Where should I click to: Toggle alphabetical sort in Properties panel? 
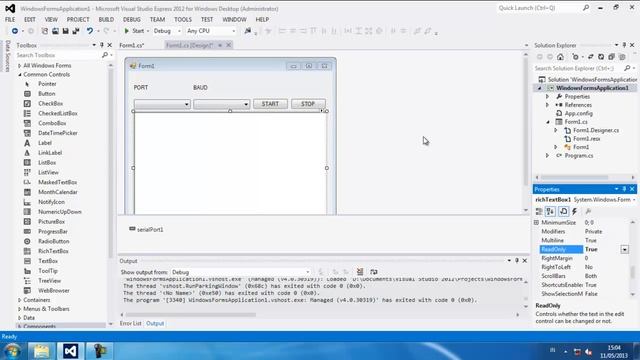click(x=550, y=211)
